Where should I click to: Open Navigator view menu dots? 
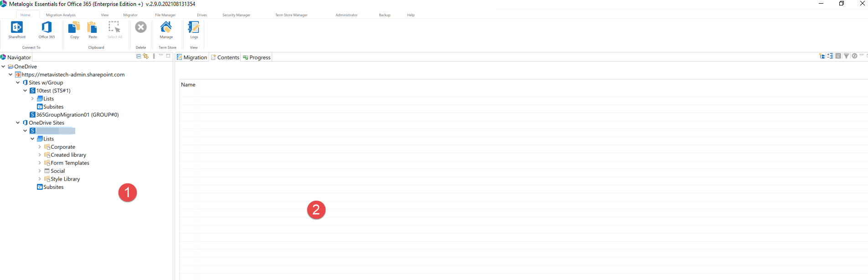coord(154,56)
